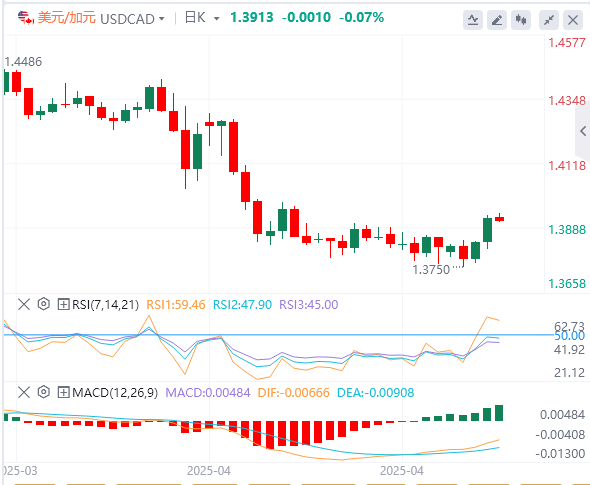The height and width of the screenshot is (485, 590).
Task: Click the 1.4577 axis price label
Action: point(567,43)
